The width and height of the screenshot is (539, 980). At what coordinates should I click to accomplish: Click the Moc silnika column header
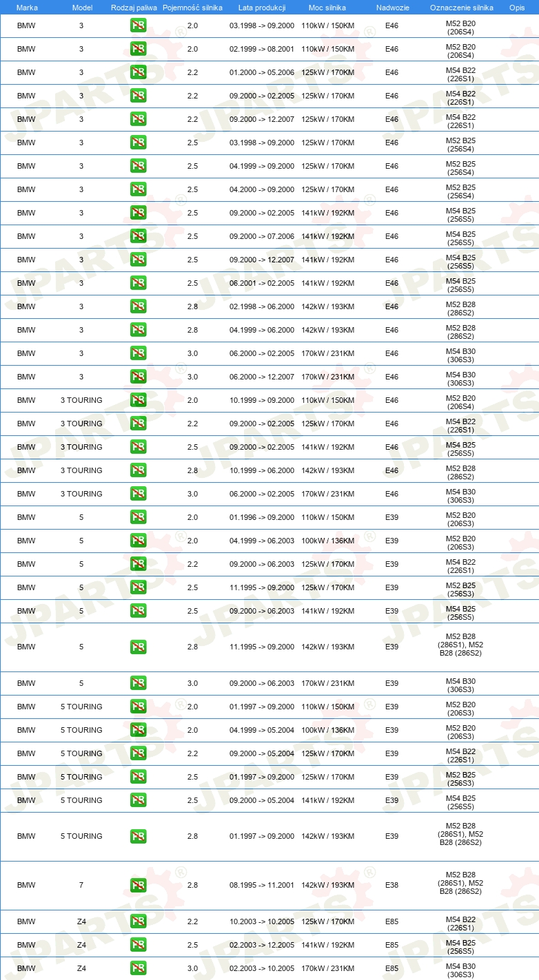pyautogui.click(x=327, y=7)
